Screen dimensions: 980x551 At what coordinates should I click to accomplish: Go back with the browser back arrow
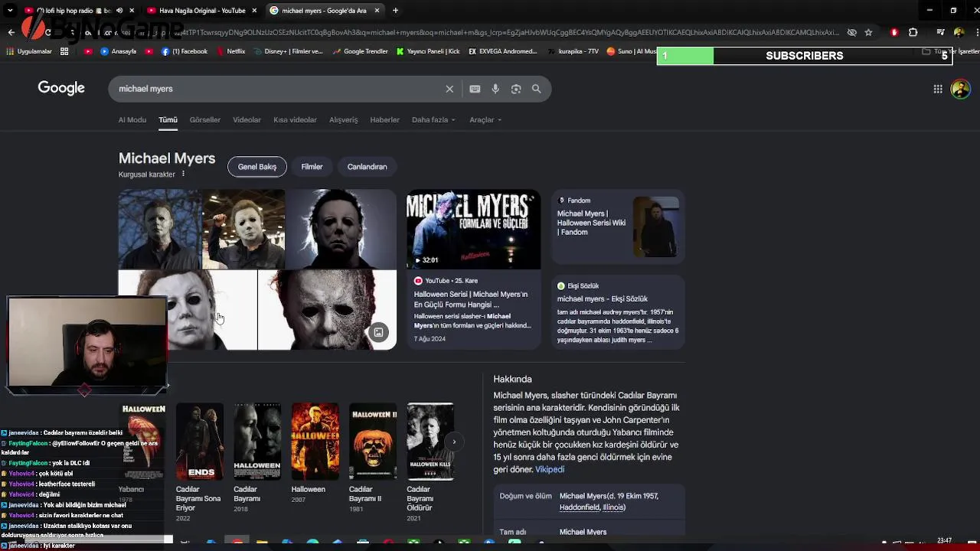click(x=11, y=32)
